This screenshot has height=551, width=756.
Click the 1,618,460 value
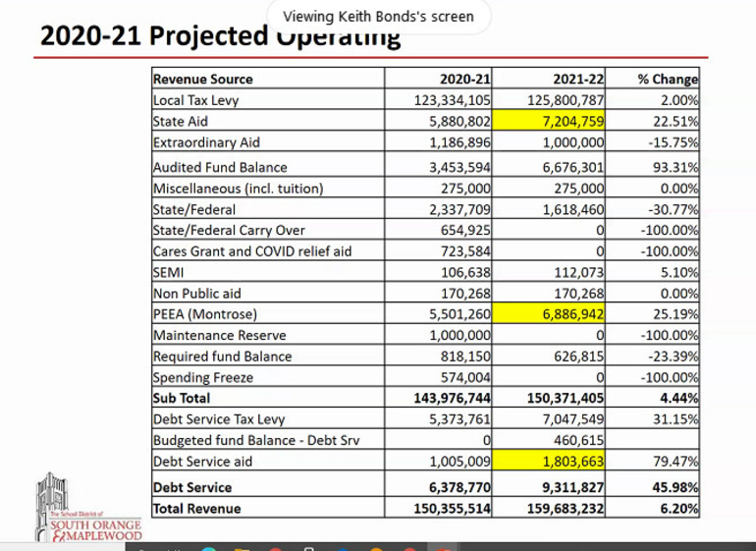tap(573, 209)
